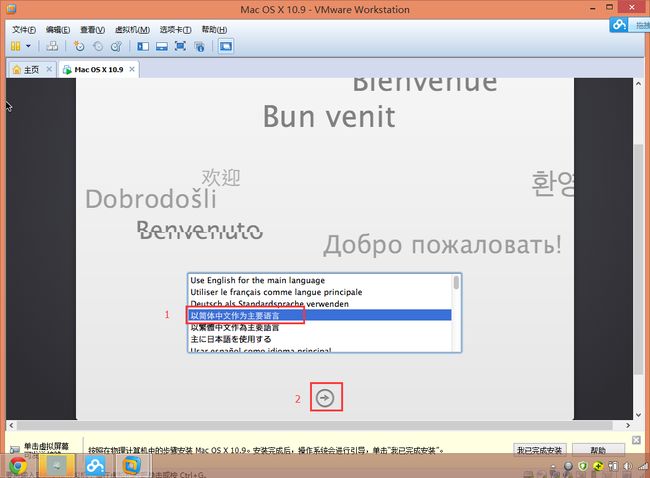The image size is (650, 478).
Task: Click the 我已完成安装 button
Action: [x=543, y=450]
